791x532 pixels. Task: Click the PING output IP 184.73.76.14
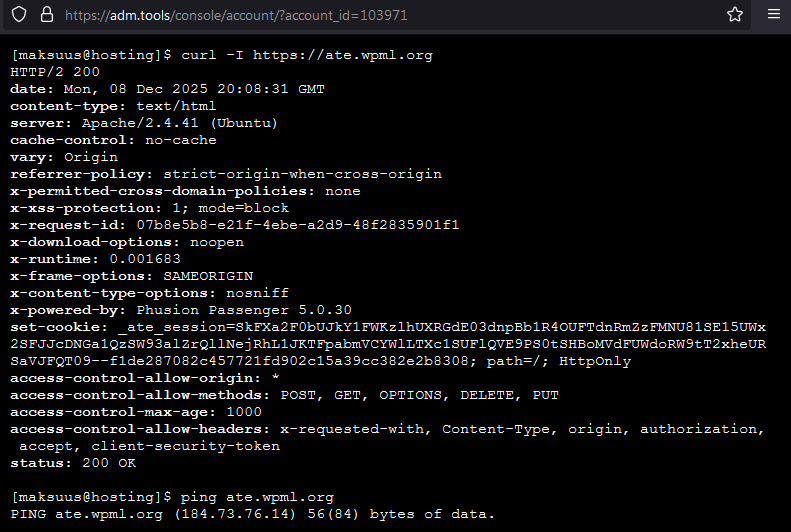click(239, 514)
